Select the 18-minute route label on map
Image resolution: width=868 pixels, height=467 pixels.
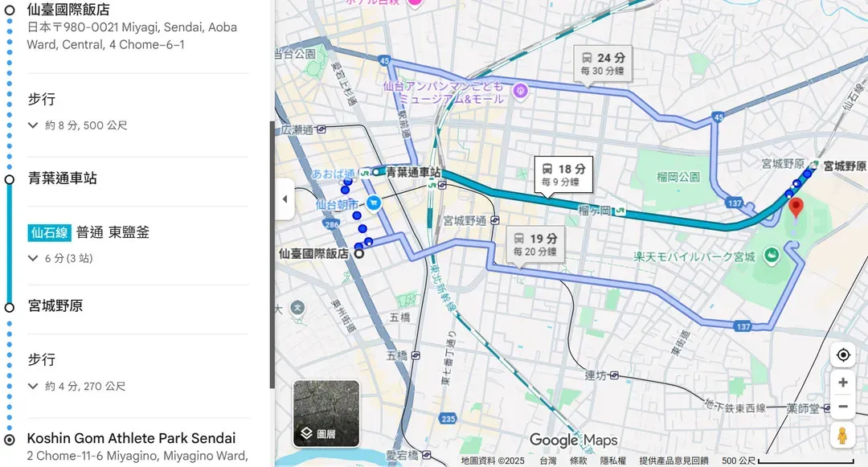563,174
